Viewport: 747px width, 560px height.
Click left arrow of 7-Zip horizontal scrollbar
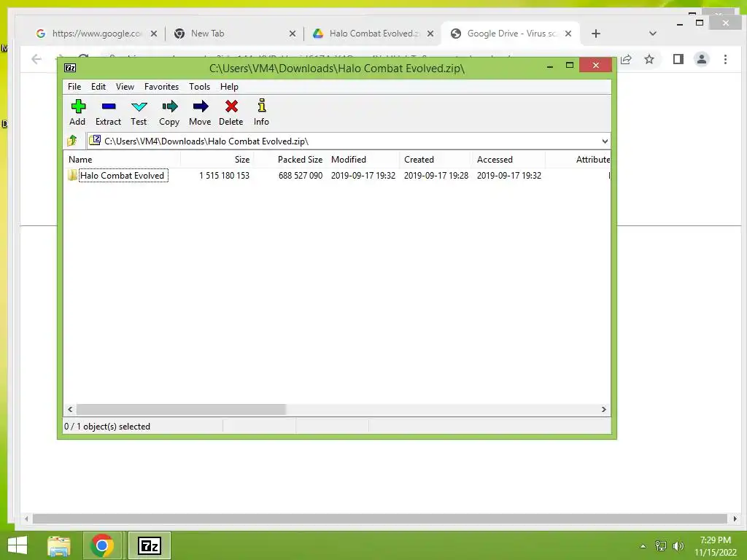coord(70,409)
